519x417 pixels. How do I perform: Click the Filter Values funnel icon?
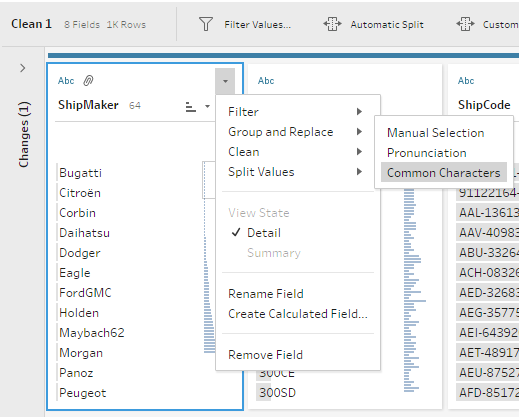206,24
